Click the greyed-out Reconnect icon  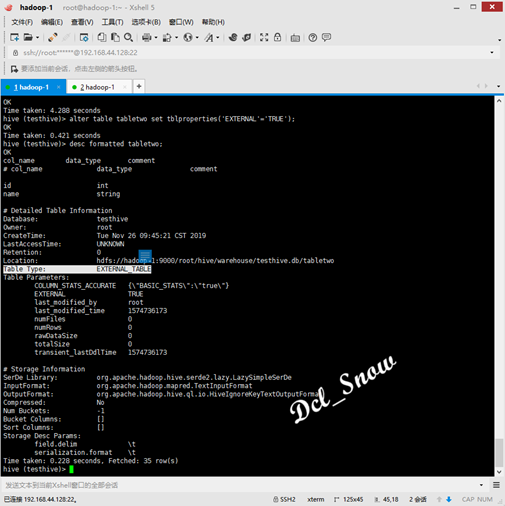point(66,37)
